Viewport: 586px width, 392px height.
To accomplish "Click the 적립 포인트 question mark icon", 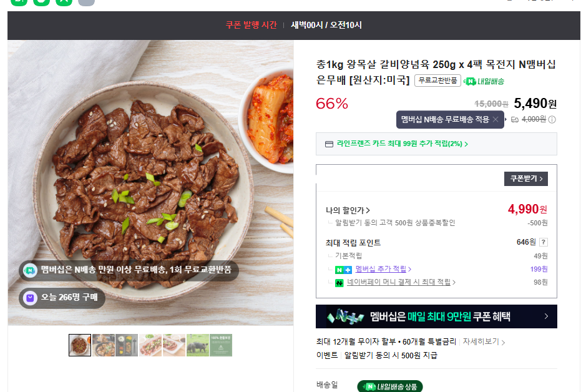I will coord(544,242).
